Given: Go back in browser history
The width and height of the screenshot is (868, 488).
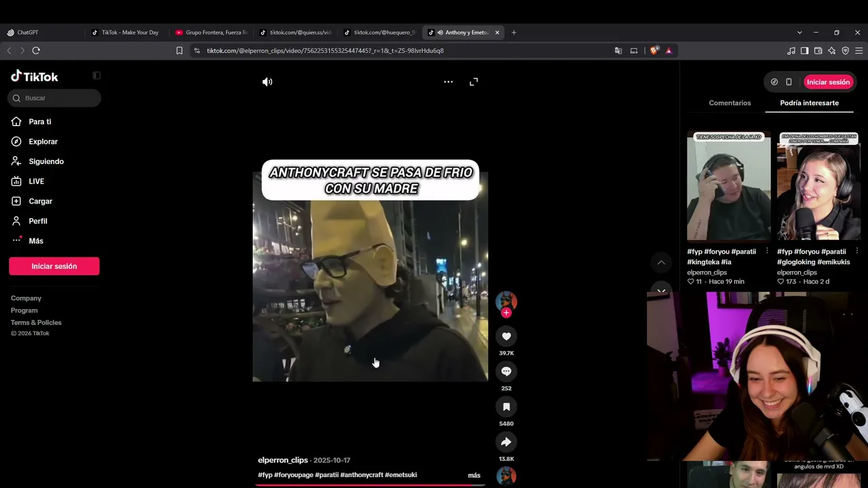Looking at the screenshot, I should [x=9, y=51].
